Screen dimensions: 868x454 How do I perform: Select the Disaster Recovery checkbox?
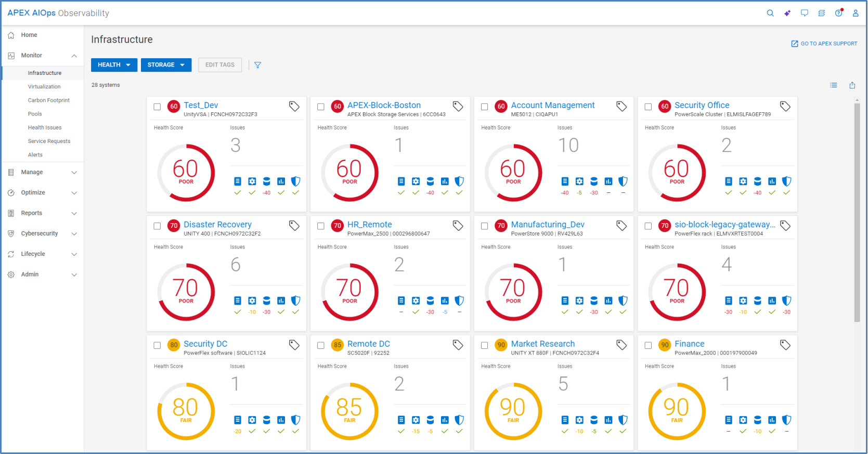157,226
